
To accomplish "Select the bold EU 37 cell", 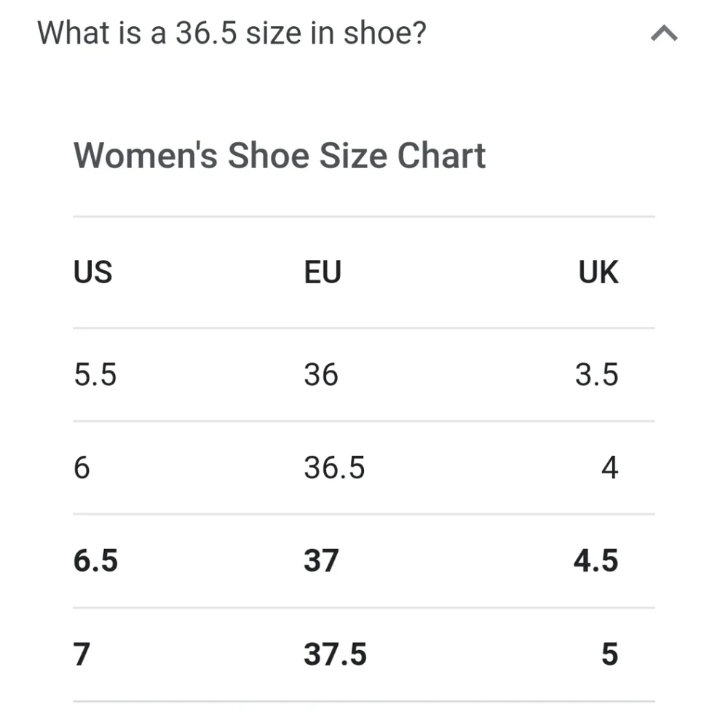I will [321, 561].
